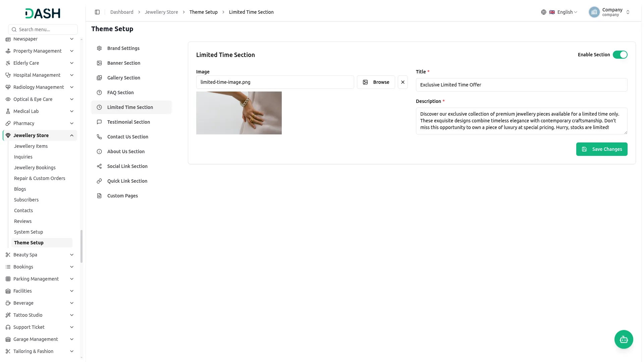
Task: Click the Beverage cup icon
Action: point(8,303)
